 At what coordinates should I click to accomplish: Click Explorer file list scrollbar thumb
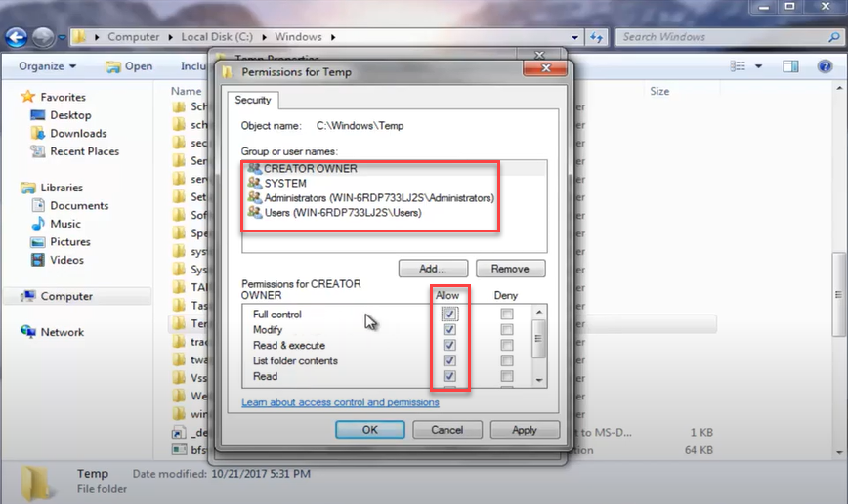point(839,295)
